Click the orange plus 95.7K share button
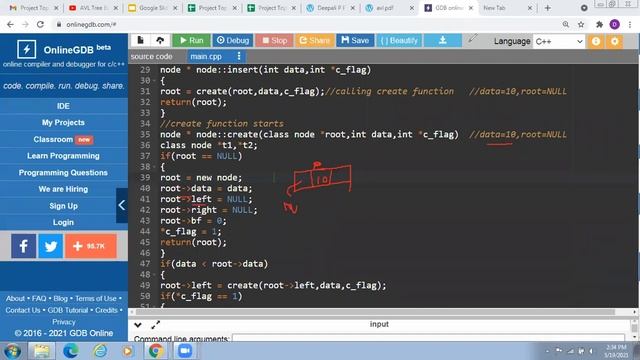The image size is (640, 360). (x=91, y=246)
